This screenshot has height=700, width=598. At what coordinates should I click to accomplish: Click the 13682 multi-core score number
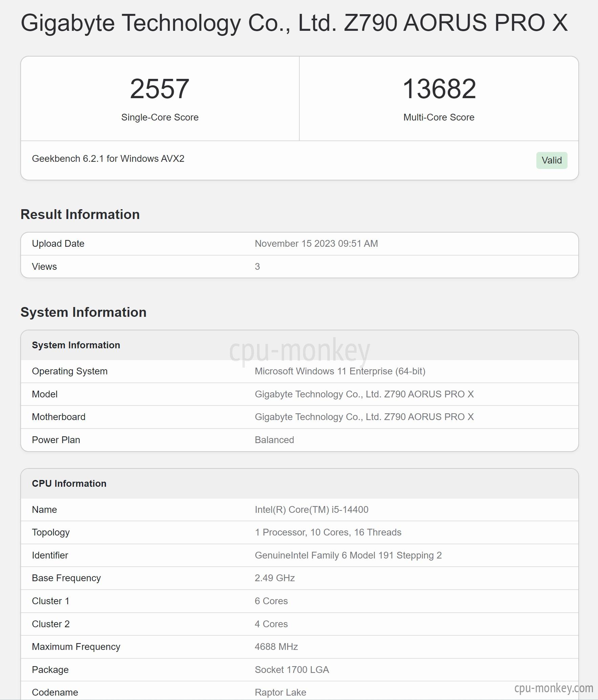[x=439, y=89]
